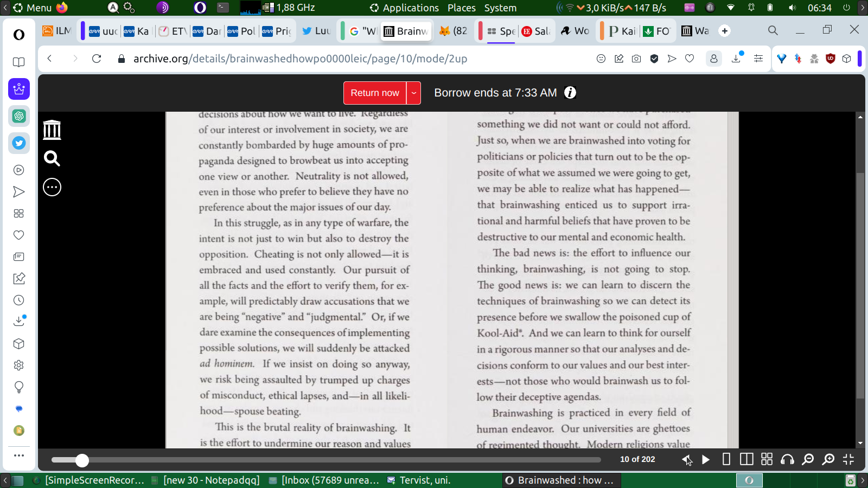The width and height of the screenshot is (868, 488).
Task: Take a snapshot with the camera icon
Action: tap(636, 59)
